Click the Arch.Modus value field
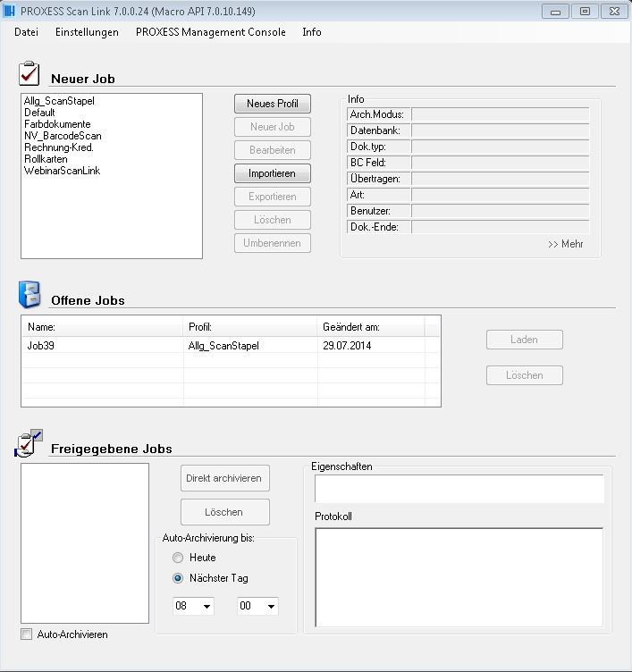 [501, 114]
